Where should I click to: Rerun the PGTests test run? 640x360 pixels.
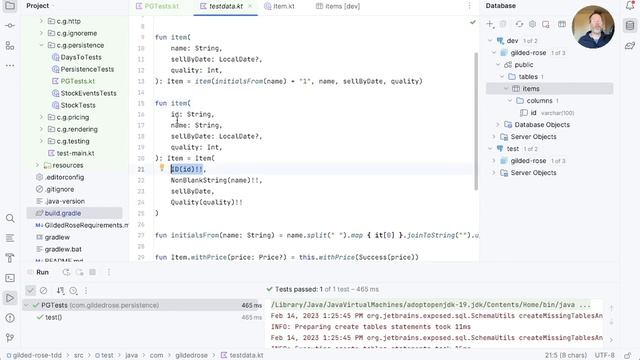click(66, 272)
